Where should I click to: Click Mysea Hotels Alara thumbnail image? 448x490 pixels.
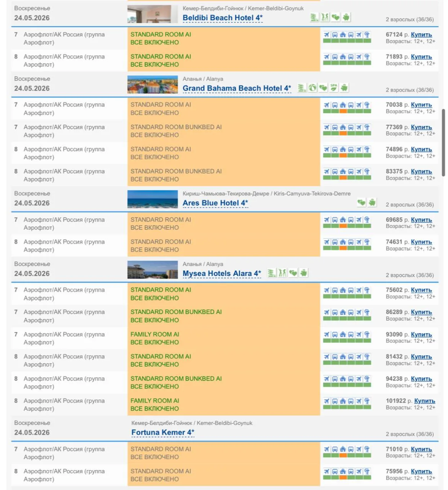(153, 270)
